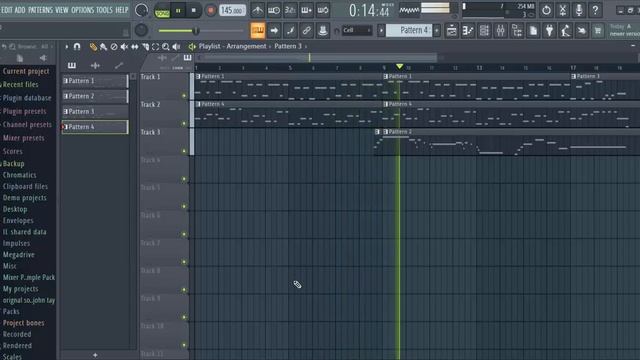Screen dimensions: 640x360
Task: Open the first Pattern 1 clip menu icon
Action: pos(198,76)
